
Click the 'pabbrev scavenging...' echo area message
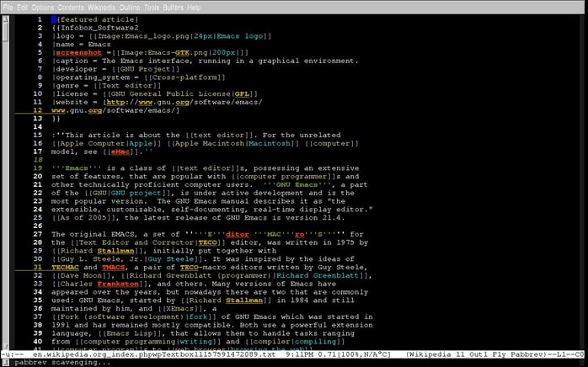click(x=62, y=362)
